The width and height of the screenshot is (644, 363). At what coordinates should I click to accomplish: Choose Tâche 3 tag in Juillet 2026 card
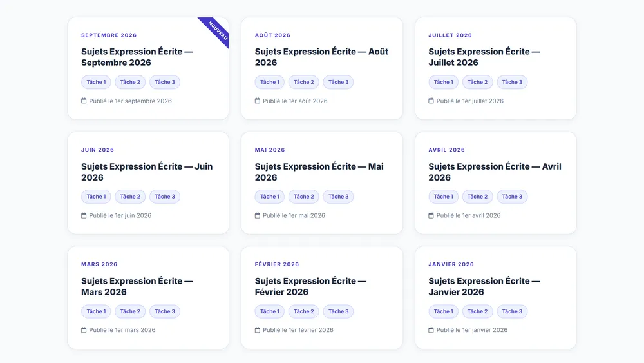tap(512, 82)
